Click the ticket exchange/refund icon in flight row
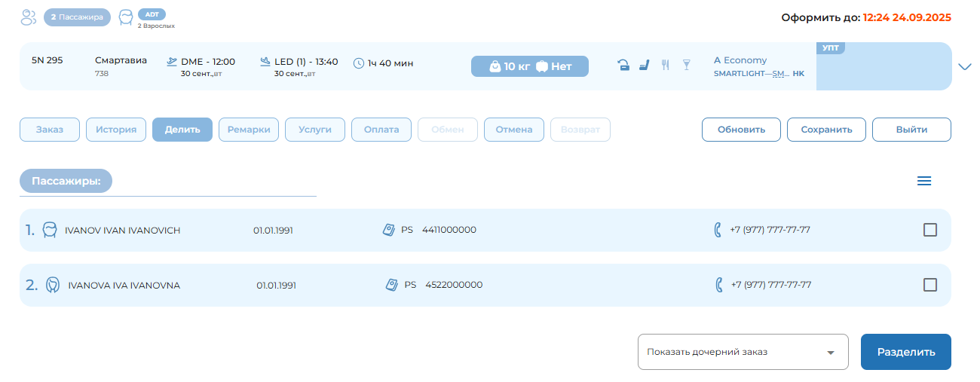980x382 pixels. click(623, 66)
